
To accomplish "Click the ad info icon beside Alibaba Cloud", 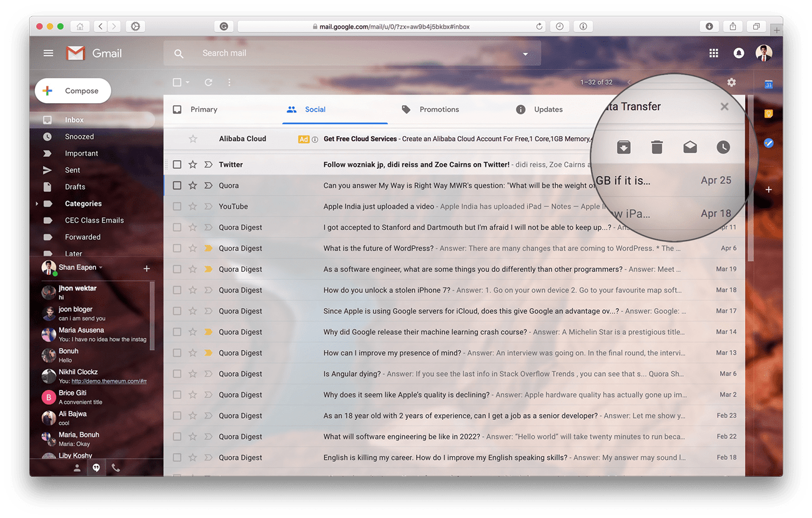I will pyautogui.click(x=315, y=139).
